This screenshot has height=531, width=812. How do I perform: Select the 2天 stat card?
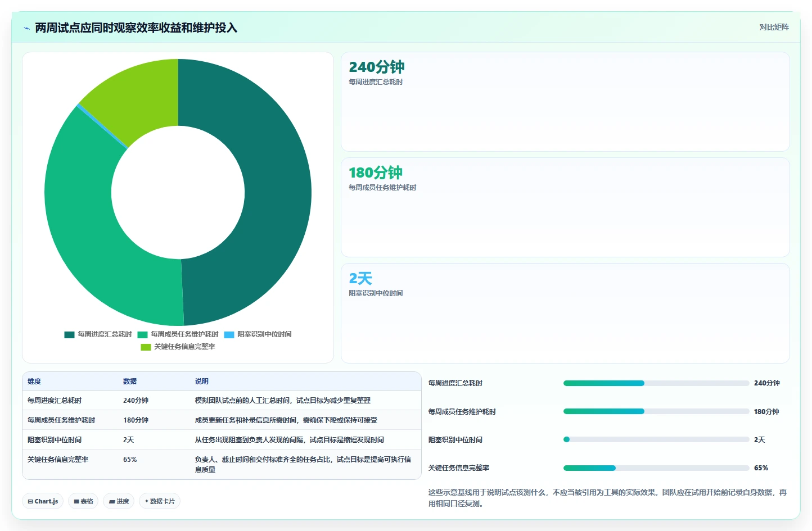565,313
